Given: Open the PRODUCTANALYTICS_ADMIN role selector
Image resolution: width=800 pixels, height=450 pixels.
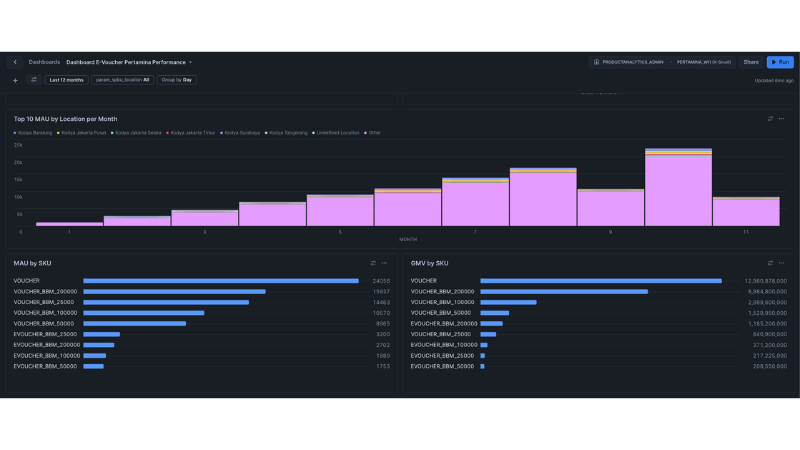Looking at the screenshot, I should (633, 62).
